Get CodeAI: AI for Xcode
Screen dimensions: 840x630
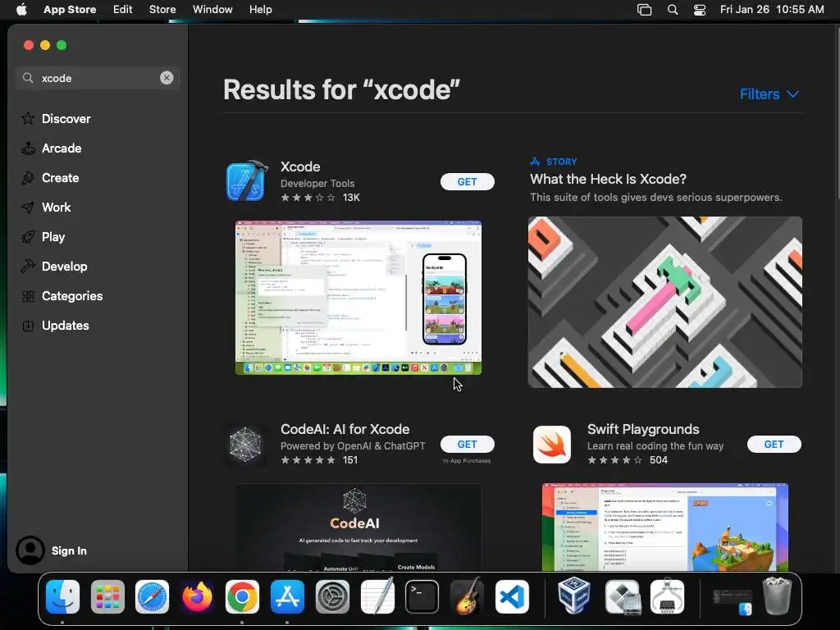[x=467, y=444]
